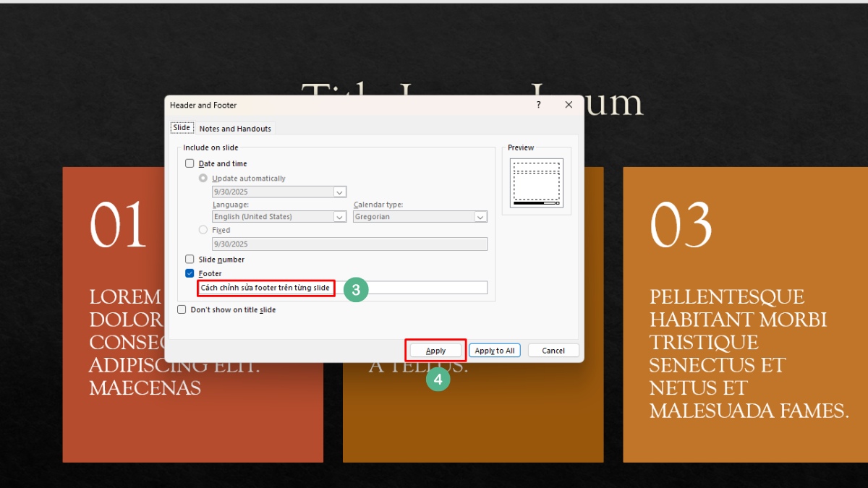The height and width of the screenshot is (488, 868).
Task: Click the Fixed date input box
Action: click(349, 244)
